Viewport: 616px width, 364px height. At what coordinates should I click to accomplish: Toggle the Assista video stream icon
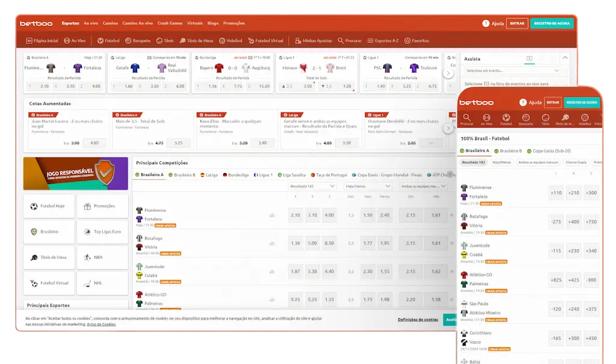(x=529, y=58)
